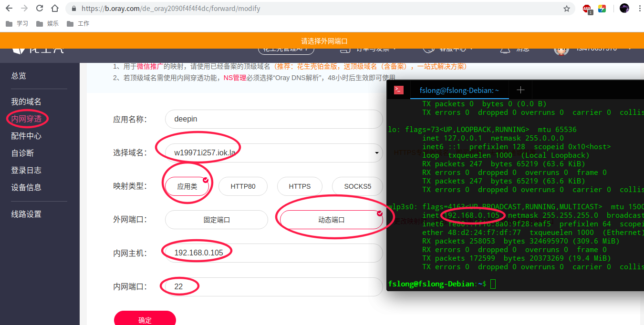Open the browser home page
Screen dimensions: 644x325
[55, 8]
